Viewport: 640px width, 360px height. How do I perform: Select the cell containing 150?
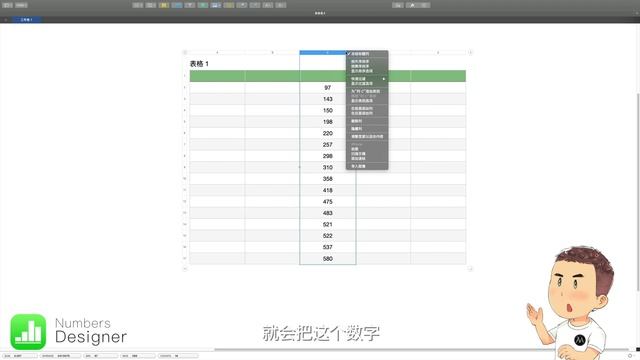tap(328, 111)
